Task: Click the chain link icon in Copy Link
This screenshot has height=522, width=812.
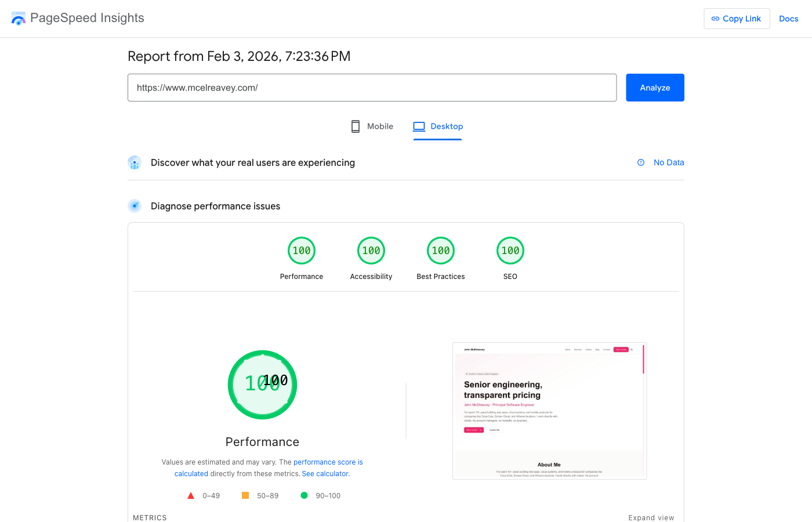Action: tap(715, 18)
